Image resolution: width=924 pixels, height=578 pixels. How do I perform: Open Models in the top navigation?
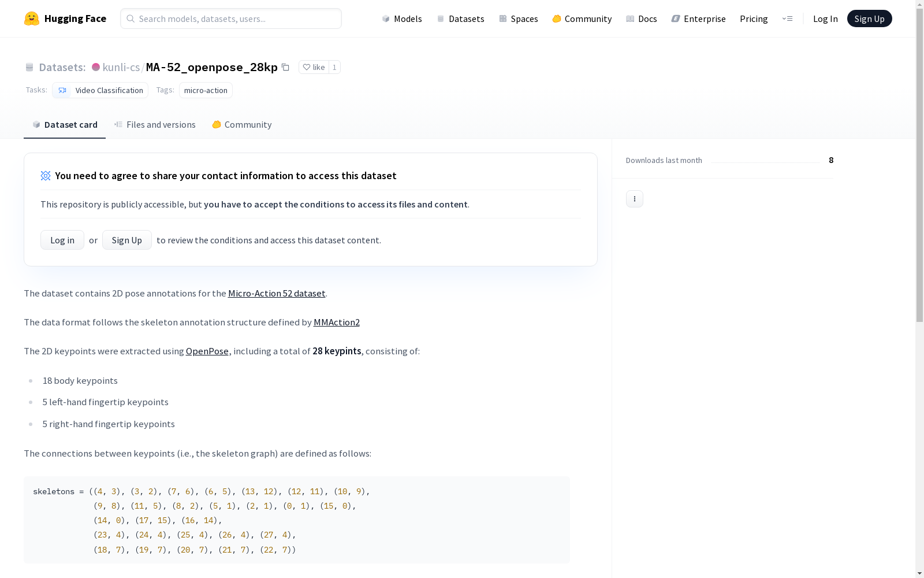coord(402,18)
